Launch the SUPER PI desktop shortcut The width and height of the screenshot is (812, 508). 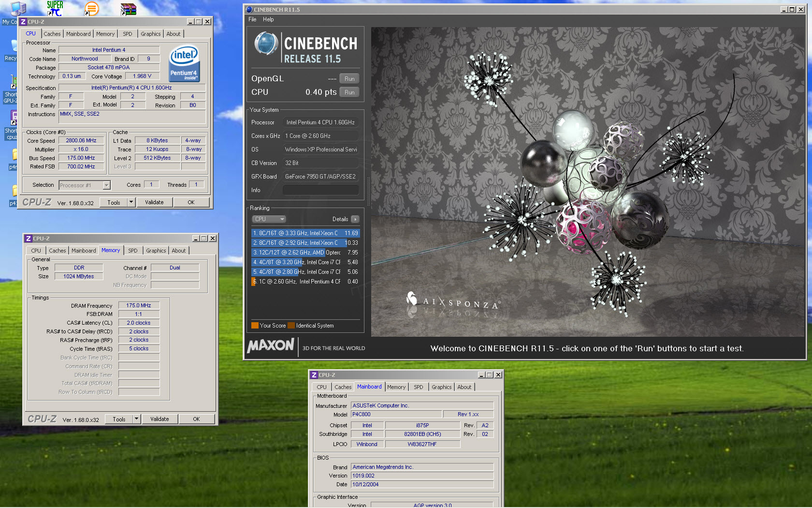pos(55,8)
